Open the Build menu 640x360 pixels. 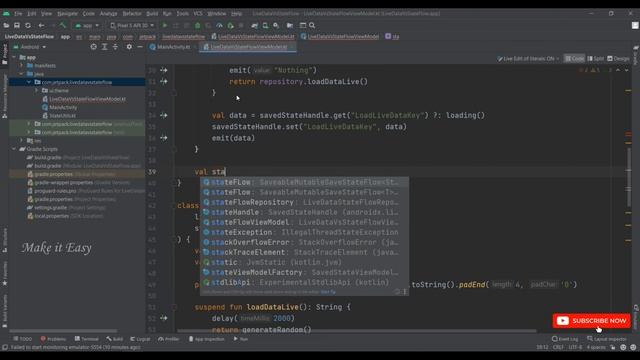(x=152, y=13)
